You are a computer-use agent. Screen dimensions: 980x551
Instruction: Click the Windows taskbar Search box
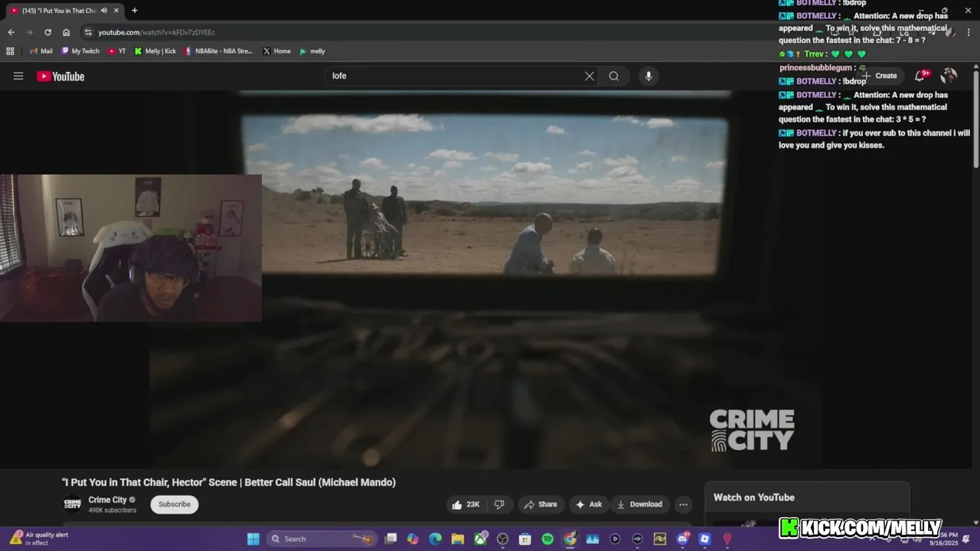322,539
